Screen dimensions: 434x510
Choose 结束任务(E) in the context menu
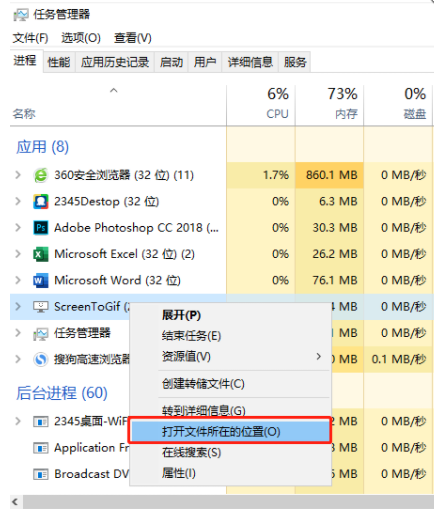point(230,336)
